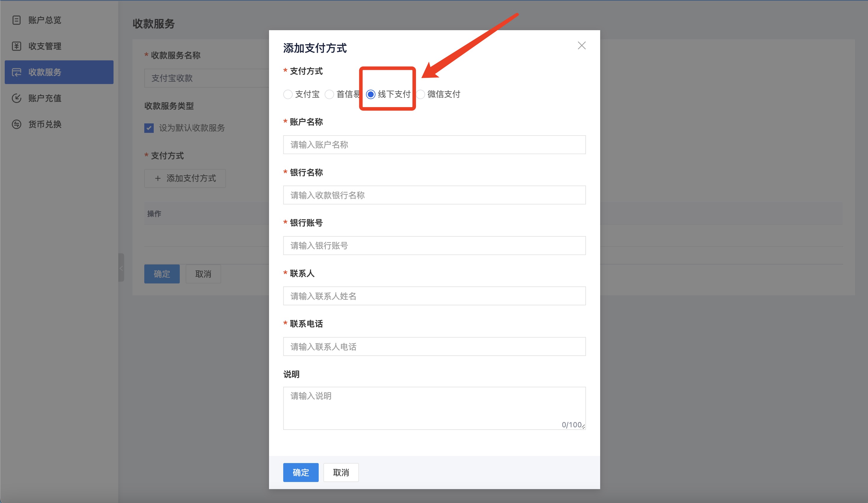Viewport: 868px width, 503px height.
Task: Focus the 联系人 name input
Action: (x=434, y=296)
